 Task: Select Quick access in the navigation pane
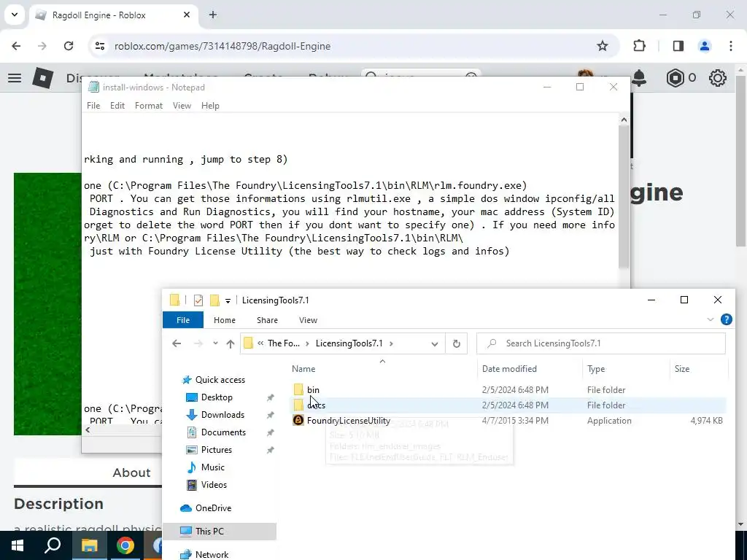(220, 380)
